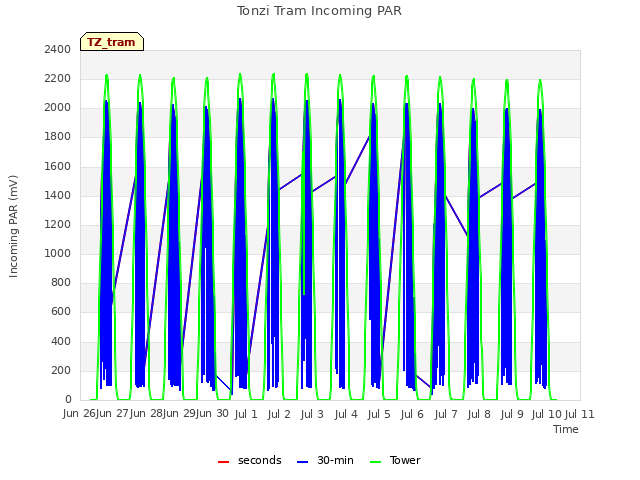Click the Jul 7 x-axis date label

(x=446, y=414)
